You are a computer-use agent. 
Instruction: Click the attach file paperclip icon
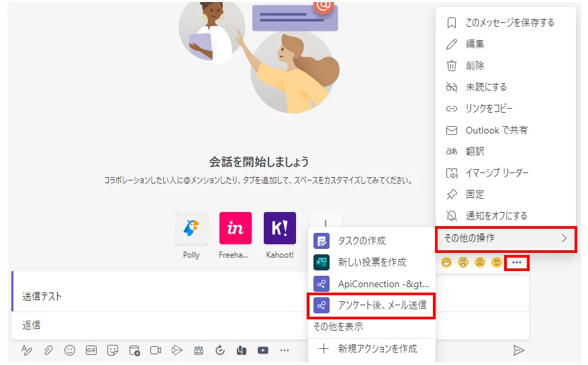click(x=48, y=350)
